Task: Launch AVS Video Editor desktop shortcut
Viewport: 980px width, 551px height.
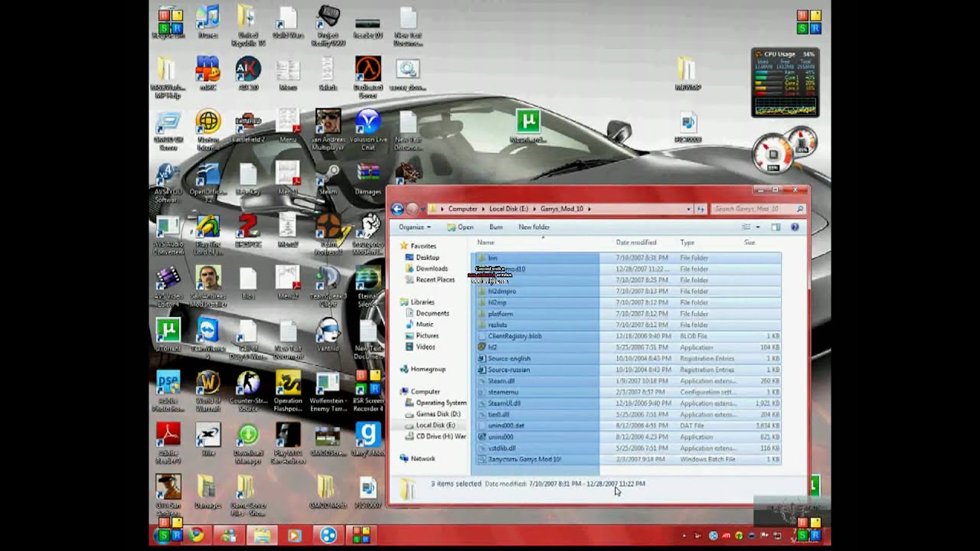Action: (168, 286)
